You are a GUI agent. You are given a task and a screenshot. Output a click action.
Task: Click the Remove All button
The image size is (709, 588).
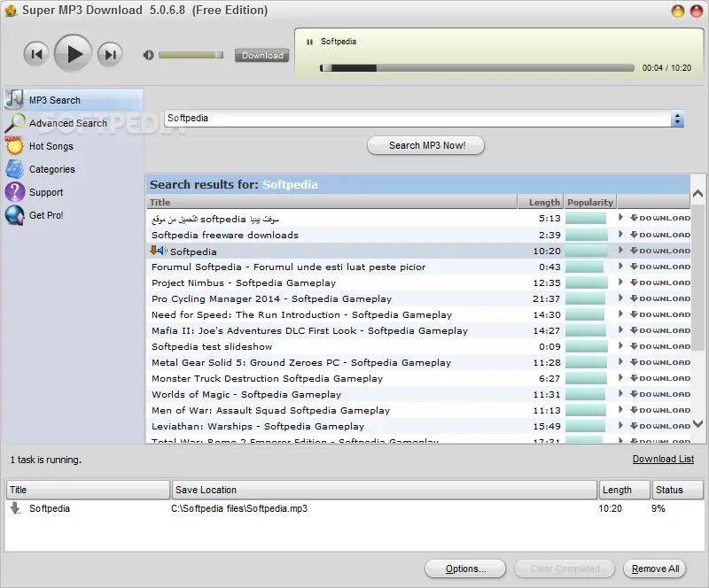coord(655,569)
